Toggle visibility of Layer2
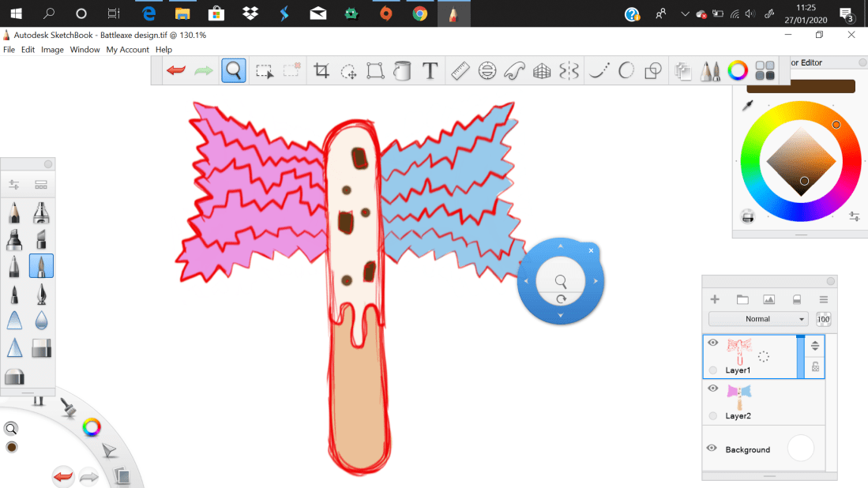This screenshot has height=488, width=868. coord(712,389)
